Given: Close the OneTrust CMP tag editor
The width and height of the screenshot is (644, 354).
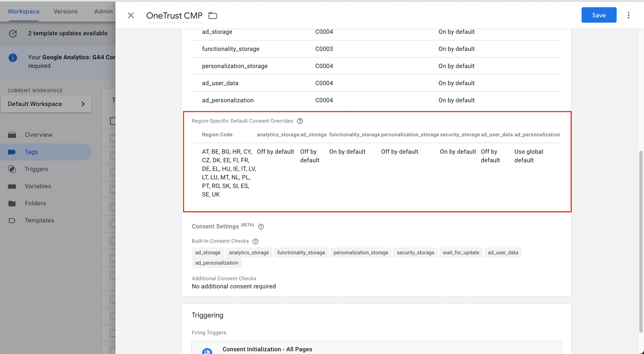Looking at the screenshot, I should coord(131,15).
